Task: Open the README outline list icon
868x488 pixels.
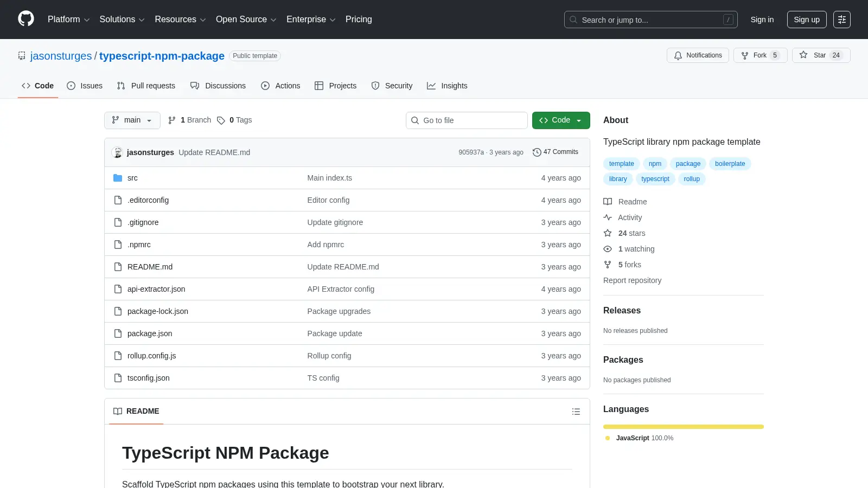Action: [x=576, y=412]
